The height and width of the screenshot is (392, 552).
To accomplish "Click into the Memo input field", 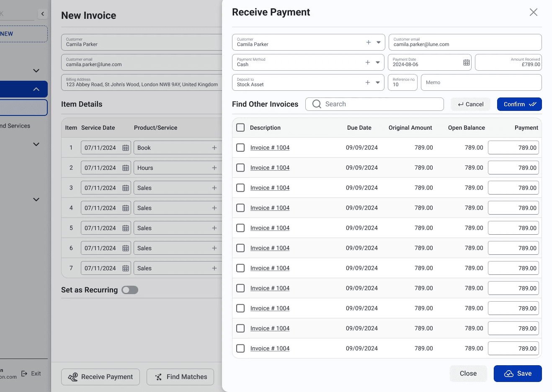I will pos(481,82).
